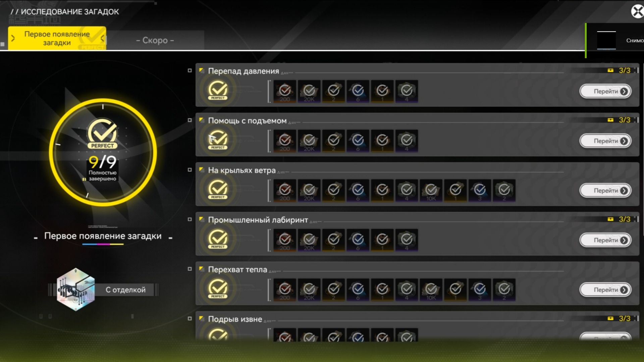The width and height of the screenshot is (644, 362).
Task: Close the puzzle research screen with X
Action: click(637, 11)
